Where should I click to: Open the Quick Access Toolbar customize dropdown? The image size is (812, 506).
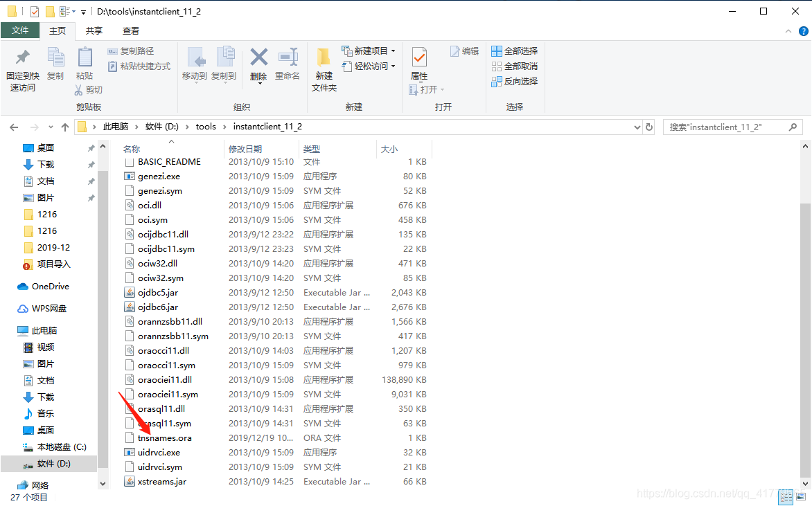(x=83, y=11)
